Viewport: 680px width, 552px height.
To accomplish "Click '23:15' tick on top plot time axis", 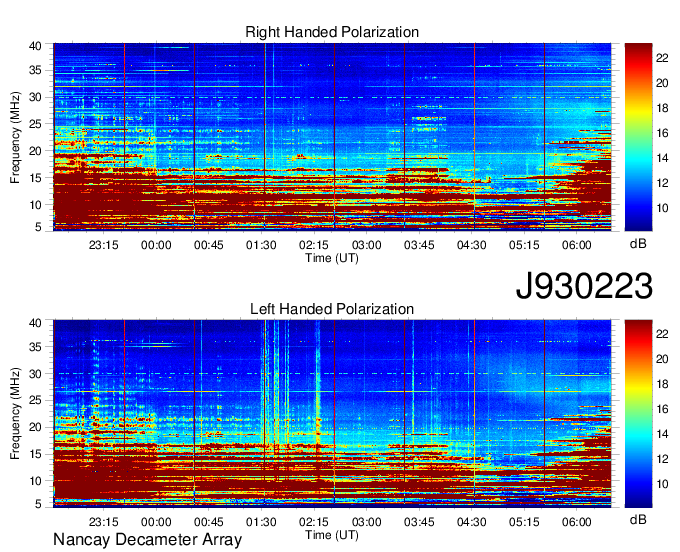I will coord(104,245).
